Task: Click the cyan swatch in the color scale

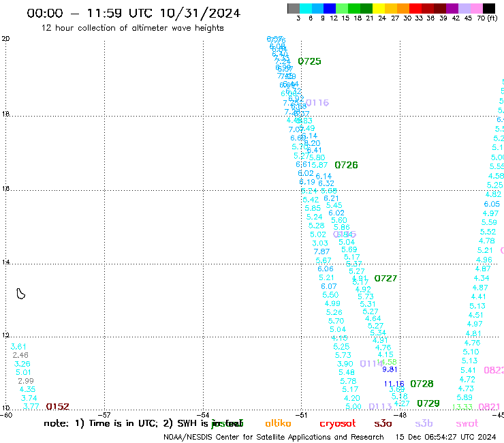Action: (306, 8)
